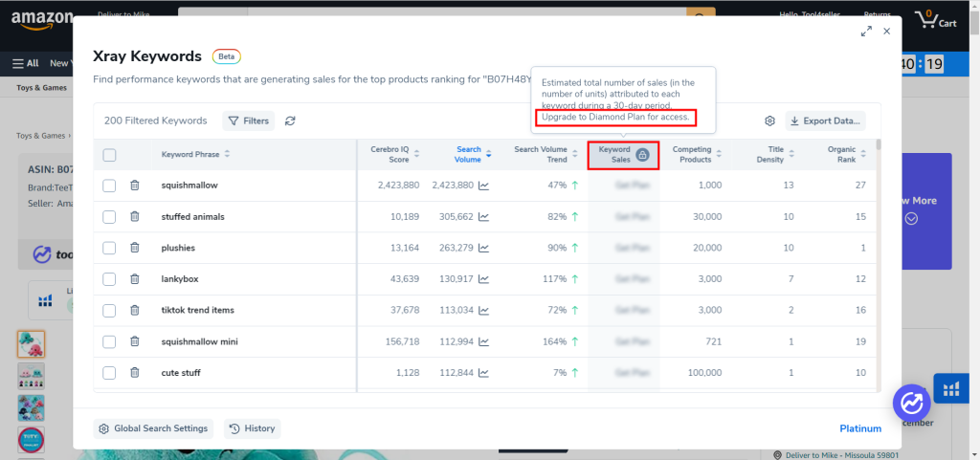980x460 pixels.
Task: Submit the Amazon search
Action: tap(701, 11)
